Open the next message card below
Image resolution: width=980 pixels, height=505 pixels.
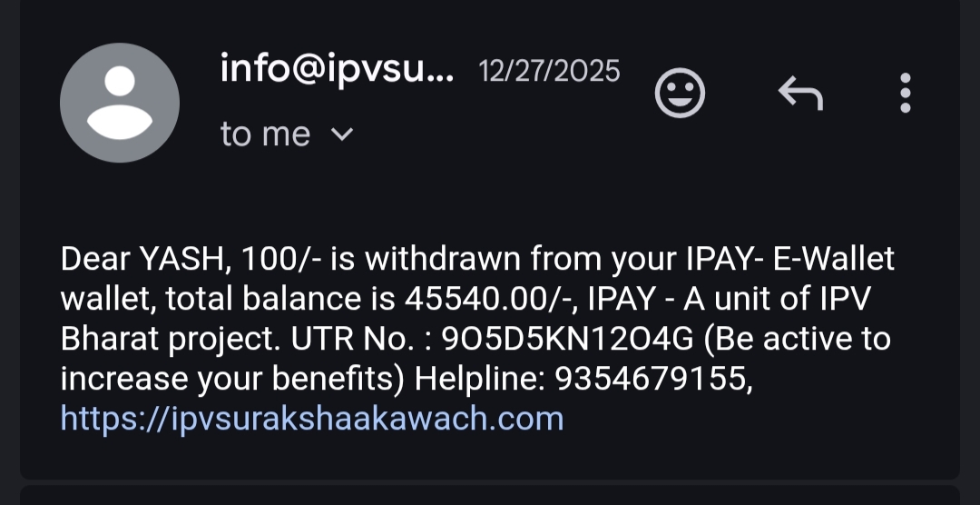(x=490, y=495)
